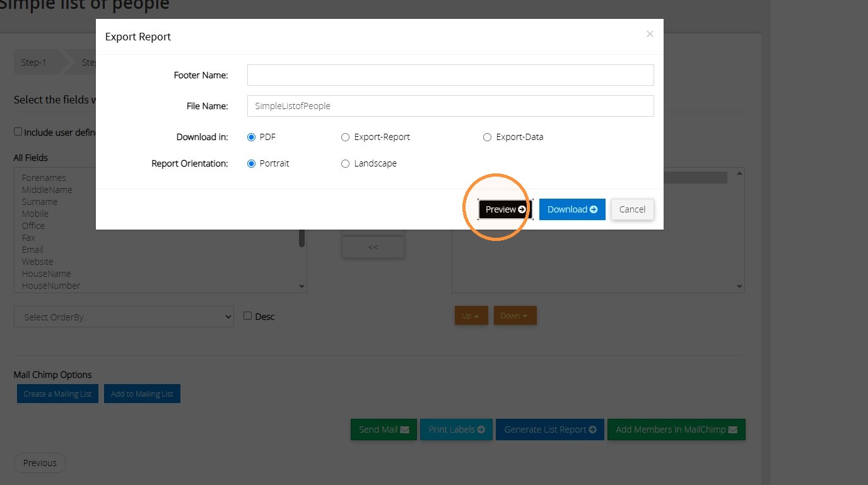Click the Create a Mailing List button

(x=57, y=394)
